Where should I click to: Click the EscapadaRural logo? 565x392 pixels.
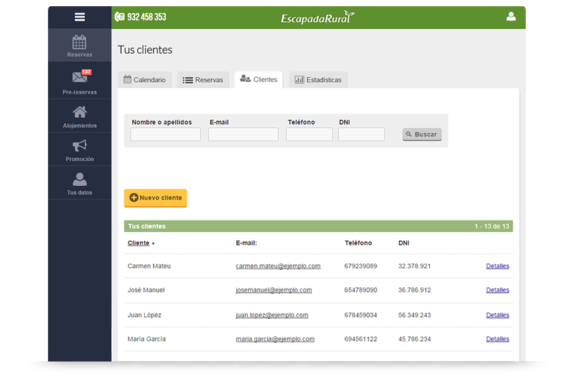pos(317,17)
